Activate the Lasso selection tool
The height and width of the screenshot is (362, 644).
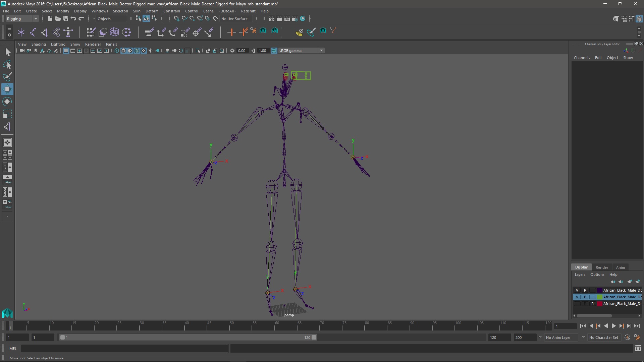pos(7,64)
